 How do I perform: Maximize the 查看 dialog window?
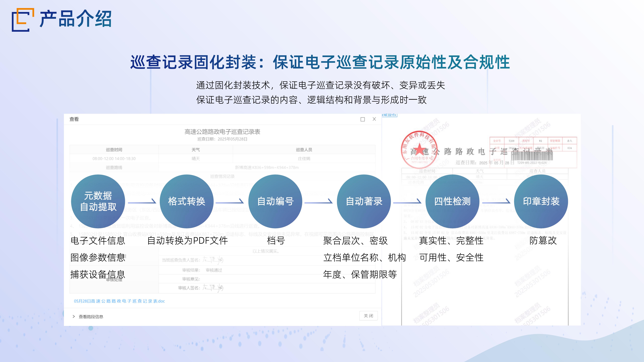(x=363, y=119)
